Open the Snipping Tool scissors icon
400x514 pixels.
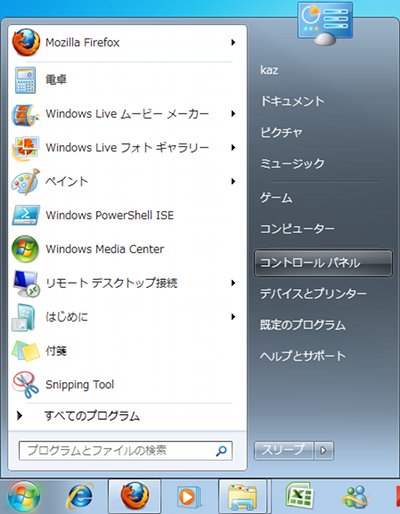26,385
